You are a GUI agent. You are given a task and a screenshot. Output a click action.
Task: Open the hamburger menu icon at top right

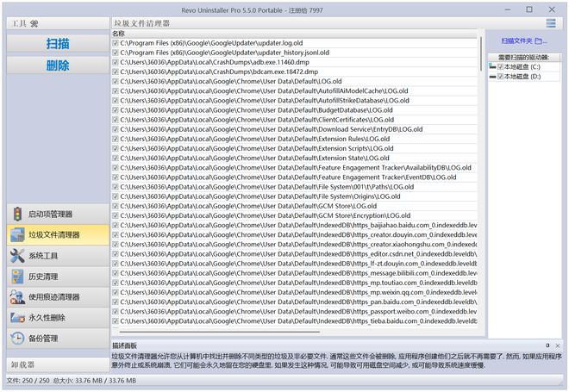click(551, 23)
